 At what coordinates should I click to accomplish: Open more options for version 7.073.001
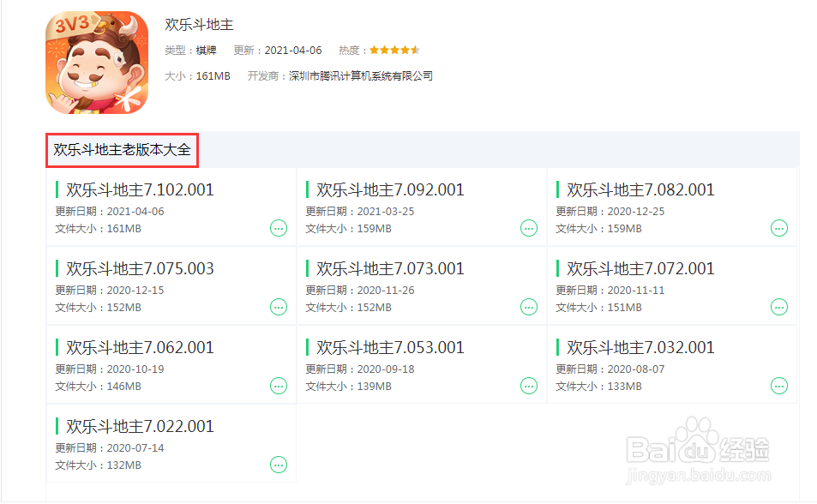[529, 307]
